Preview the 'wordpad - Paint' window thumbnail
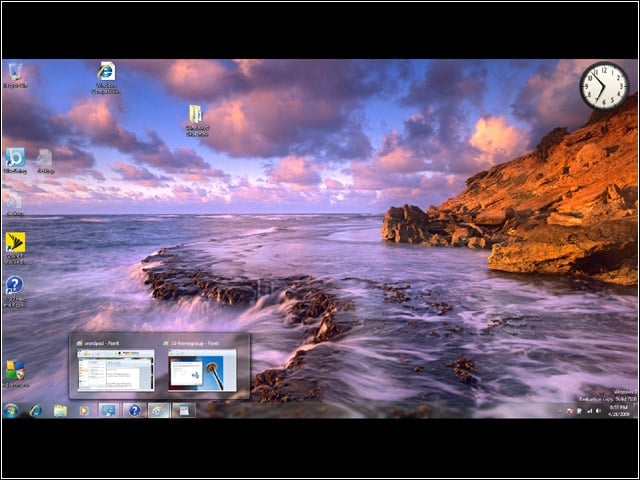Viewport: 640px width, 480px height. 116,370
